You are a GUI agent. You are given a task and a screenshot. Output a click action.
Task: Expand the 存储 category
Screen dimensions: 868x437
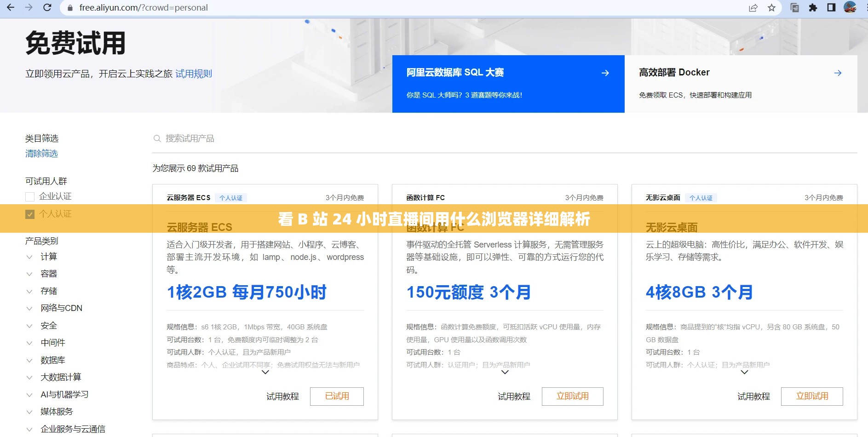(29, 291)
